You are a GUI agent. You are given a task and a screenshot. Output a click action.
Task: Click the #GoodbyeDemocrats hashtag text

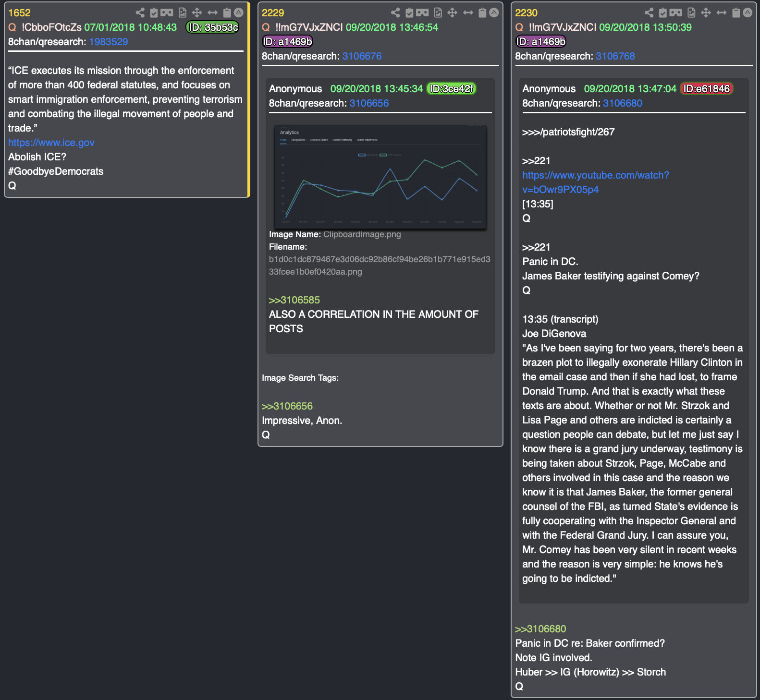[56, 171]
